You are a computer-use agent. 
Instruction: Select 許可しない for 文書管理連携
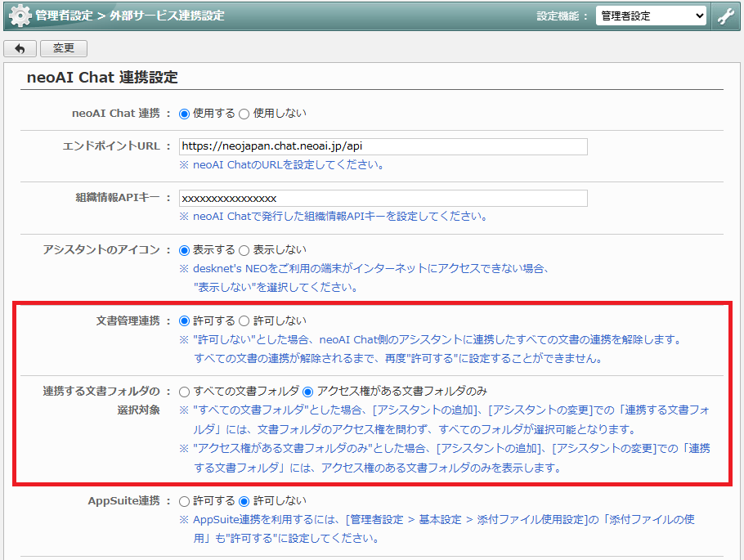[244, 321]
